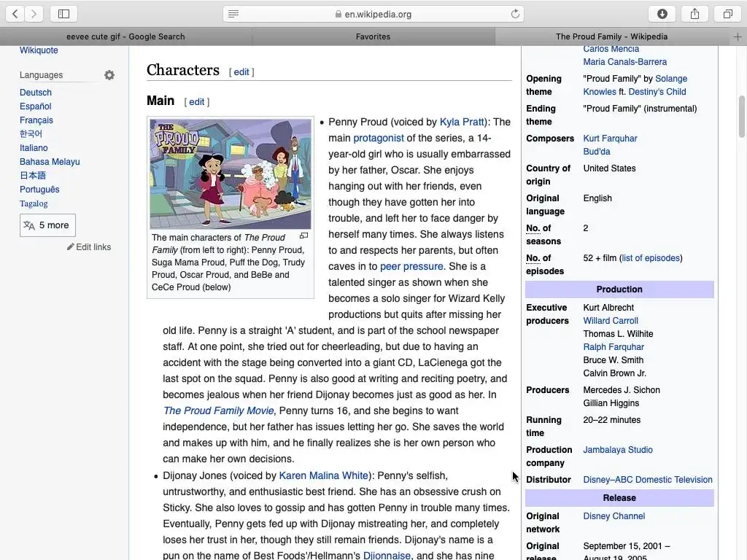The width and height of the screenshot is (747, 560).
Task: Open Solange Knowles link
Action: click(x=635, y=85)
